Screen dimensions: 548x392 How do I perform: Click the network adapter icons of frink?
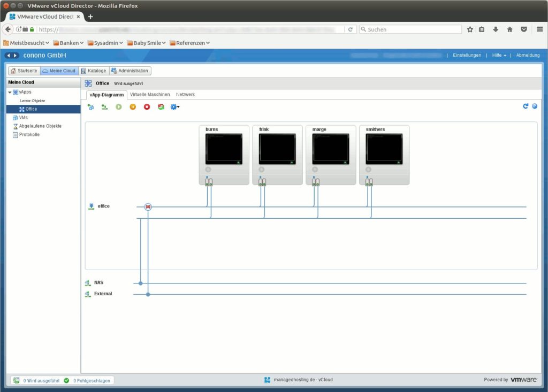tap(262, 182)
